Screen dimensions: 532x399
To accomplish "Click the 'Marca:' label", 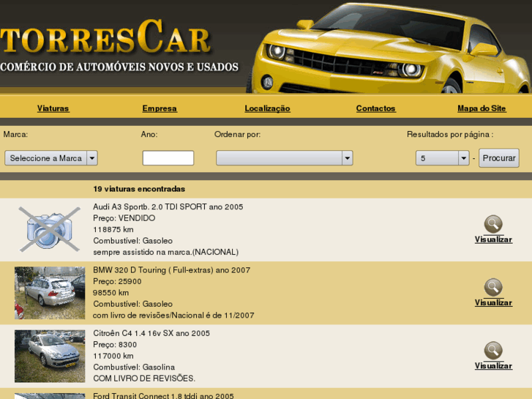I will click(15, 135).
